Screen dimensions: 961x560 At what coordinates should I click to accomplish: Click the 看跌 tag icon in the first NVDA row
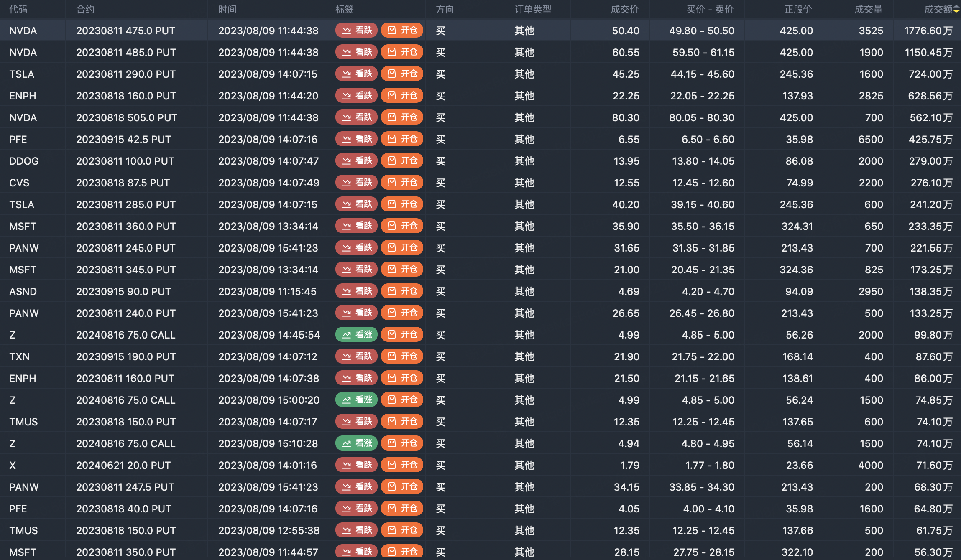(x=346, y=31)
